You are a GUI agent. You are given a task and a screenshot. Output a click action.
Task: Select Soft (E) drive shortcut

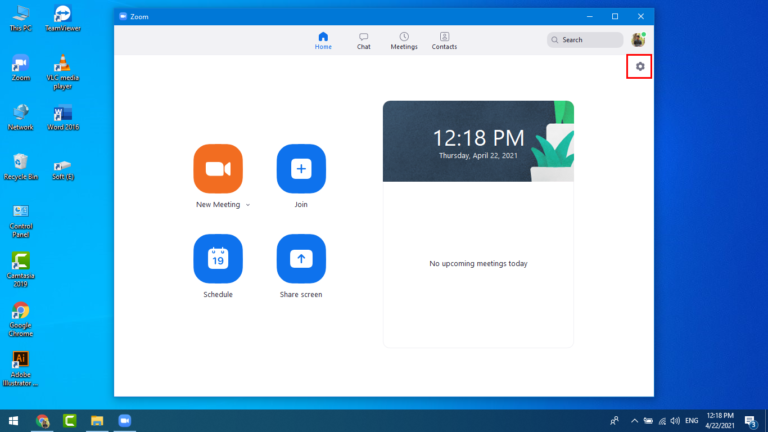tap(63, 169)
